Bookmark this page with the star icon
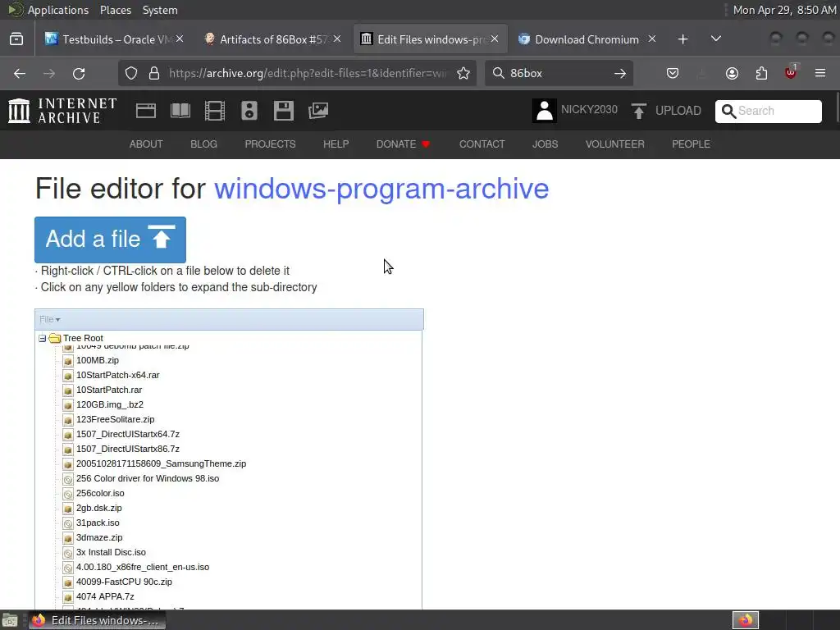This screenshot has width=840, height=630. coord(463,73)
